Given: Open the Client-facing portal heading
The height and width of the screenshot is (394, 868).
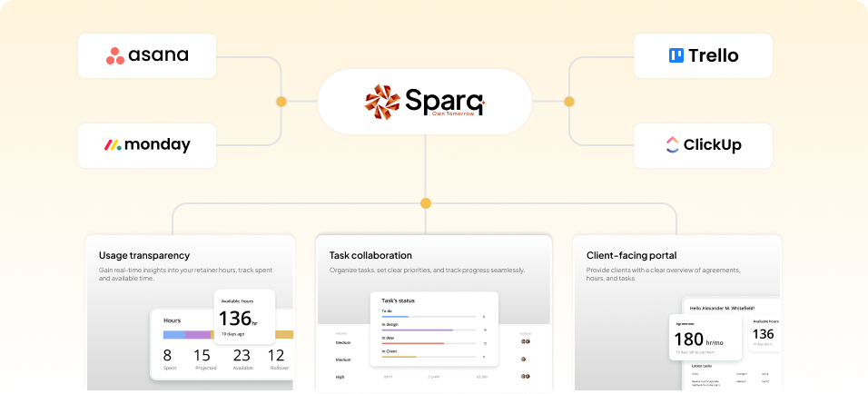Looking at the screenshot, I should point(631,256).
